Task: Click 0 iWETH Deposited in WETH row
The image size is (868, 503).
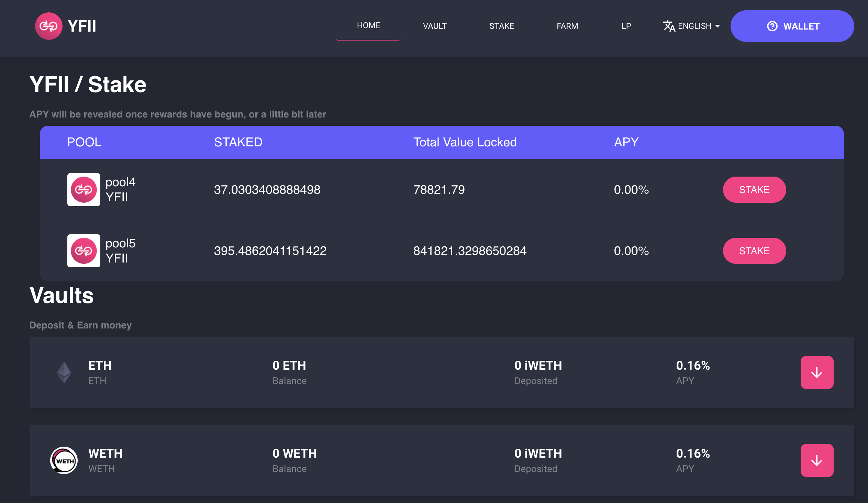Action: pyautogui.click(x=538, y=454)
